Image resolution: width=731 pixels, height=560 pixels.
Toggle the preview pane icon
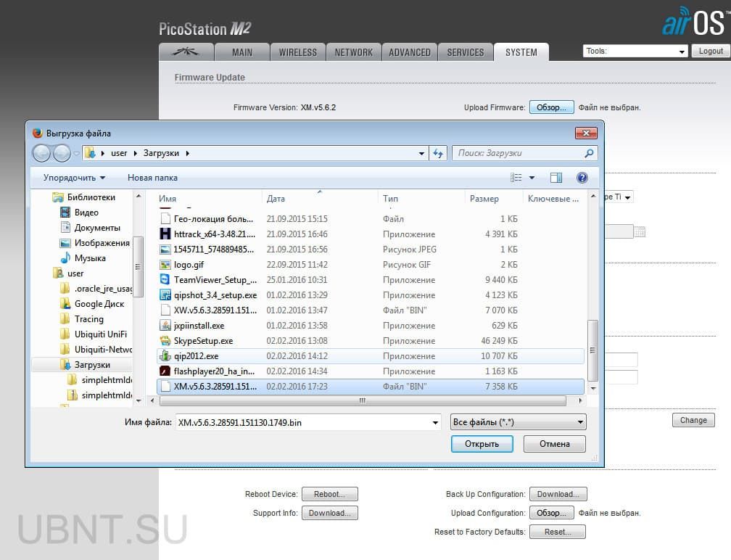pos(556,178)
